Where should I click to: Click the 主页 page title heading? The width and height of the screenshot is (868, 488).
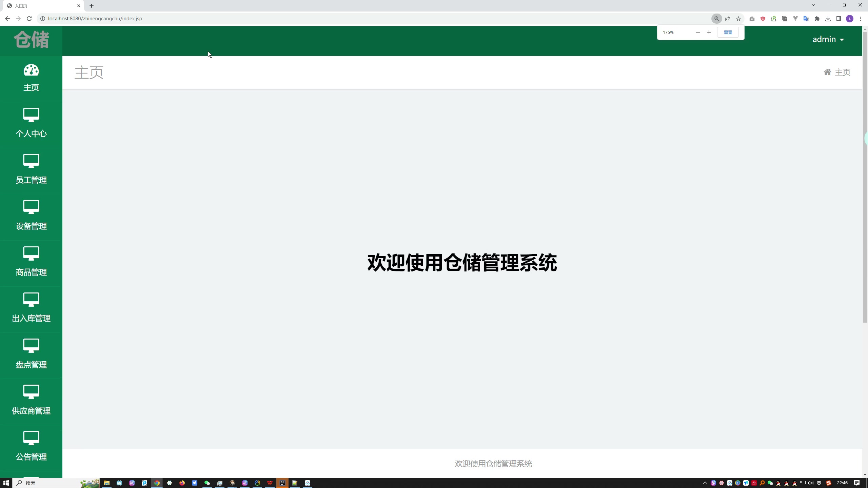(x=89, y=73)
